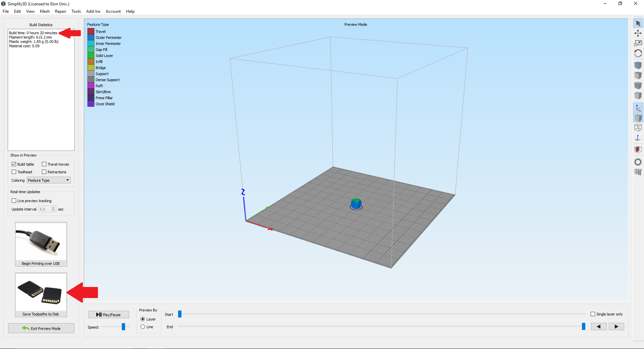Click the Filament length 615.2 mm text
This screenshot has height=349, width=644.
31,37
